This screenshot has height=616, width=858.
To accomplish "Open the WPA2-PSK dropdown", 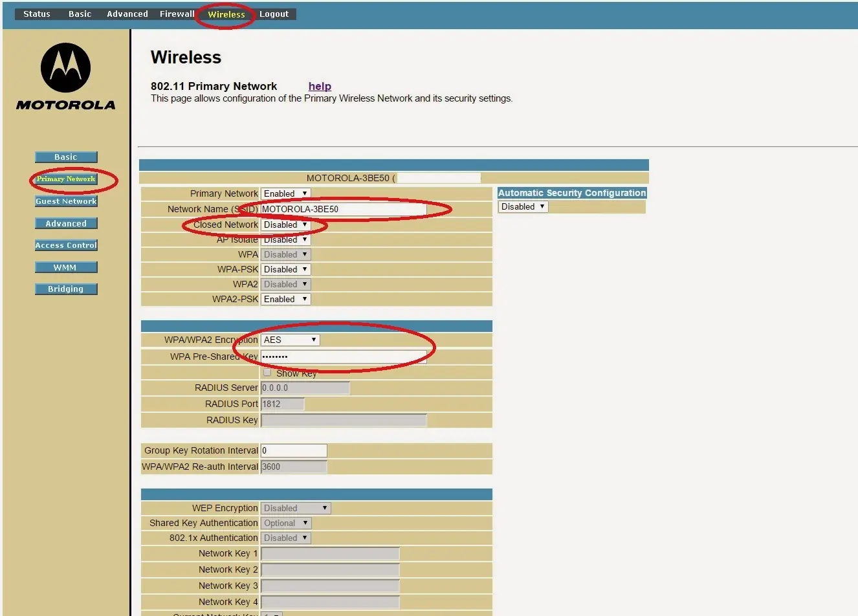I will [x=285, y=299].
